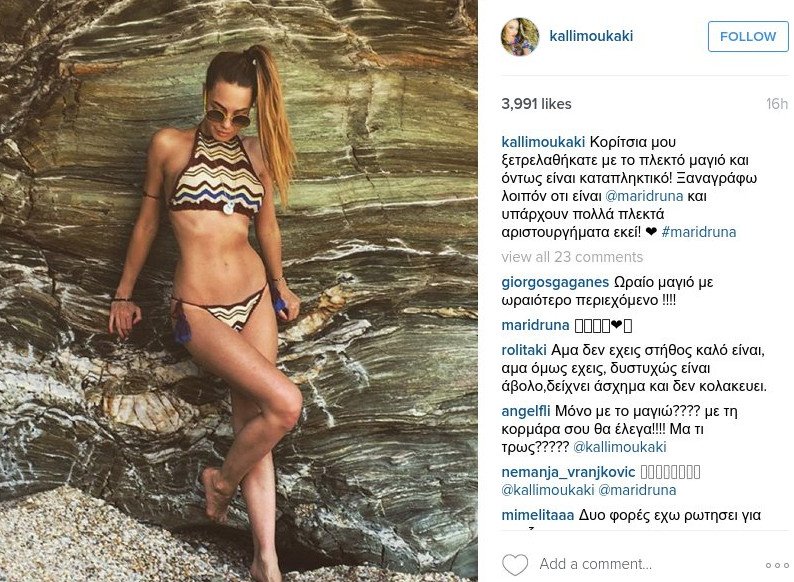The height and width of the screenshot is (582, 794).
Task: Visit angelfli commenter profile
Action: [x=526, y=411]
